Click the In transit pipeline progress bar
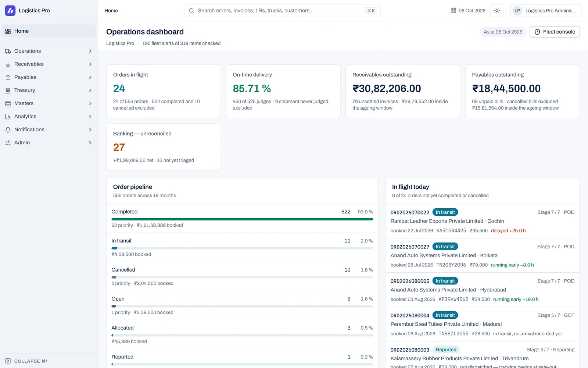The height and width of the screenshot is (368, 588). point(242,248)
